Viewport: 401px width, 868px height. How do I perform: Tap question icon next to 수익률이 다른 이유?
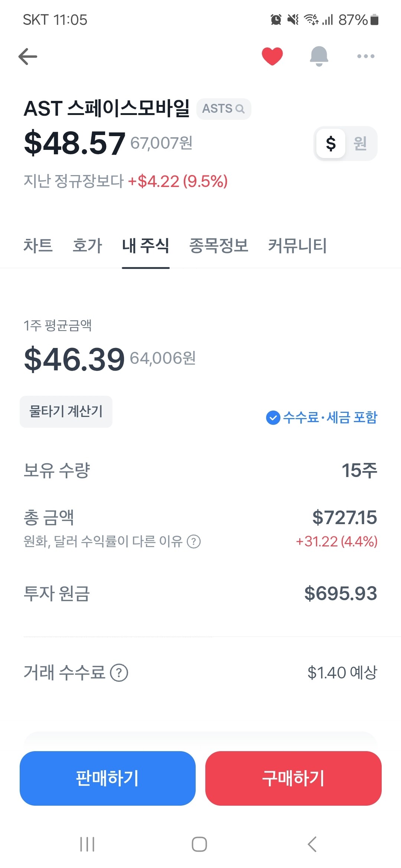pos(194,542)
